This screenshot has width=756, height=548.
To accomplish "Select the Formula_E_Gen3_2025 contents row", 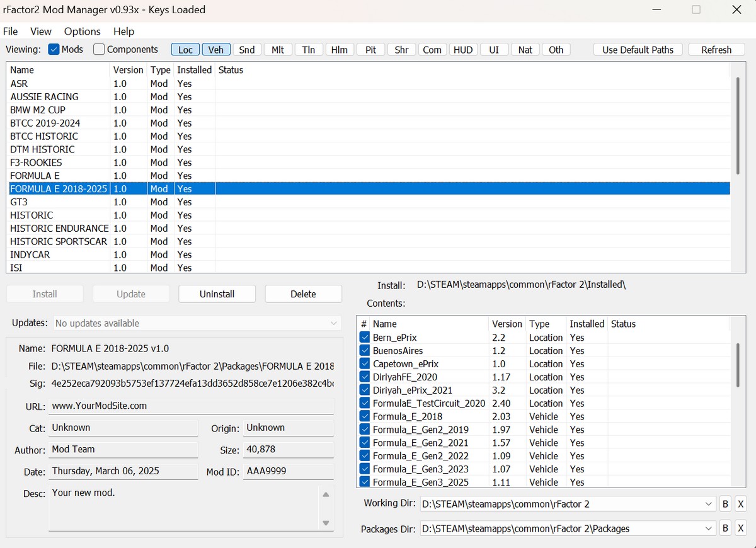I will pos(544,482).
